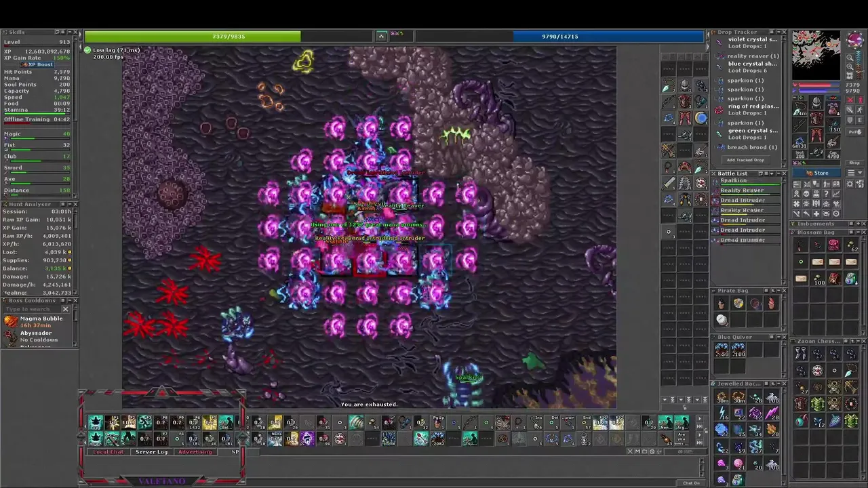The width and height of the screenshot is (868, 488).
Task: Toggle the shield secure mode button
Action: coord(850,120)
